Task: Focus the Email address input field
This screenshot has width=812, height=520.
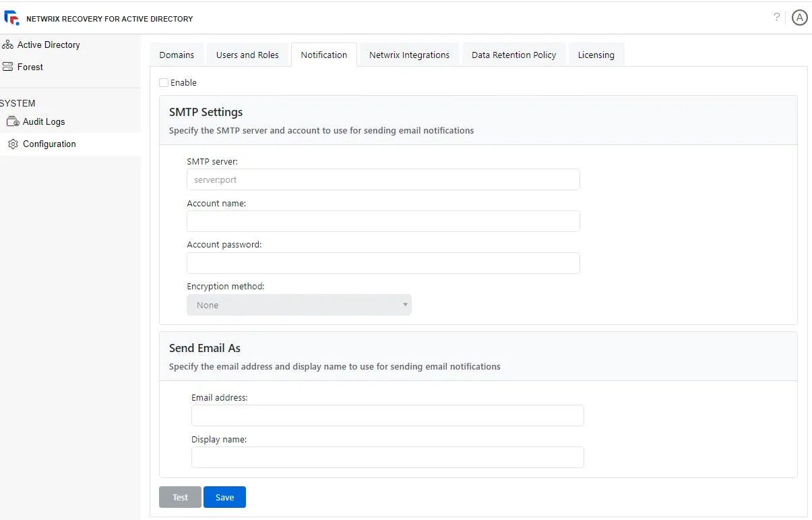Action: click(387, 415)
